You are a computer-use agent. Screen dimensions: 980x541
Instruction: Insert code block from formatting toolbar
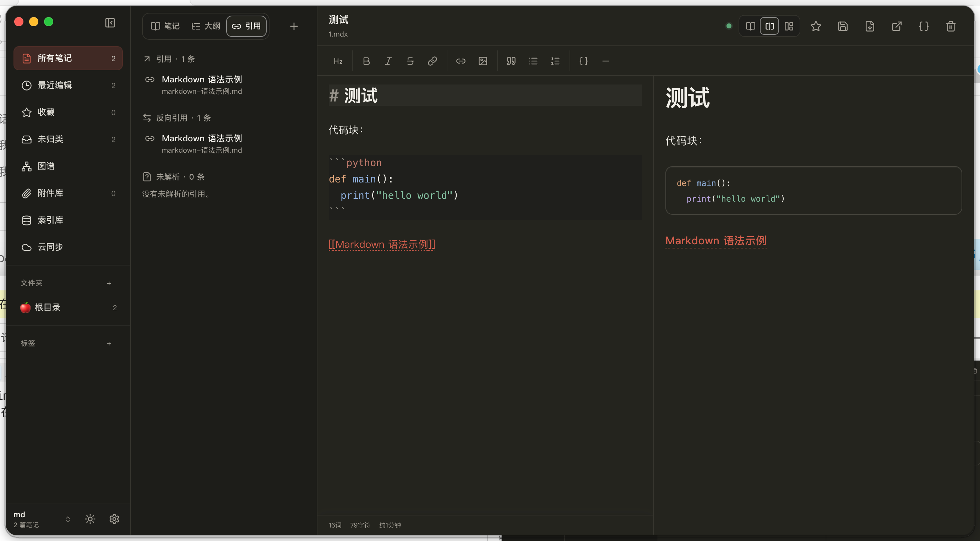point(584,61)
